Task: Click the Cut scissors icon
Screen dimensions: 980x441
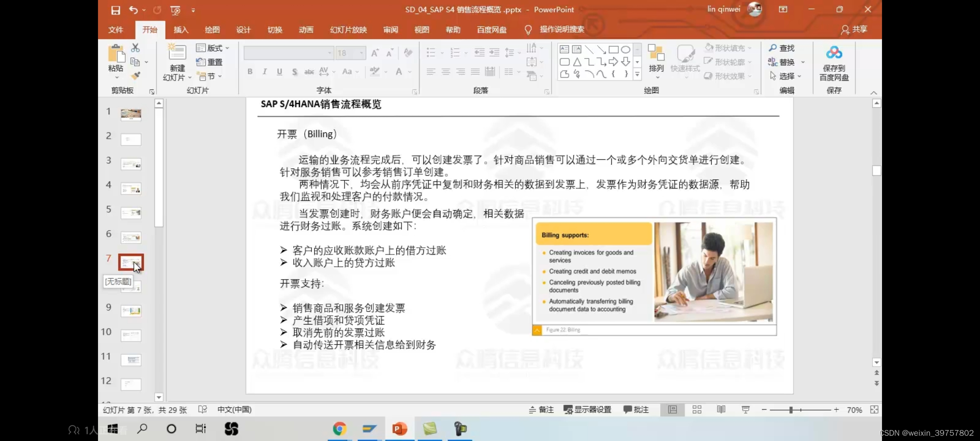Action: [135, 48]
